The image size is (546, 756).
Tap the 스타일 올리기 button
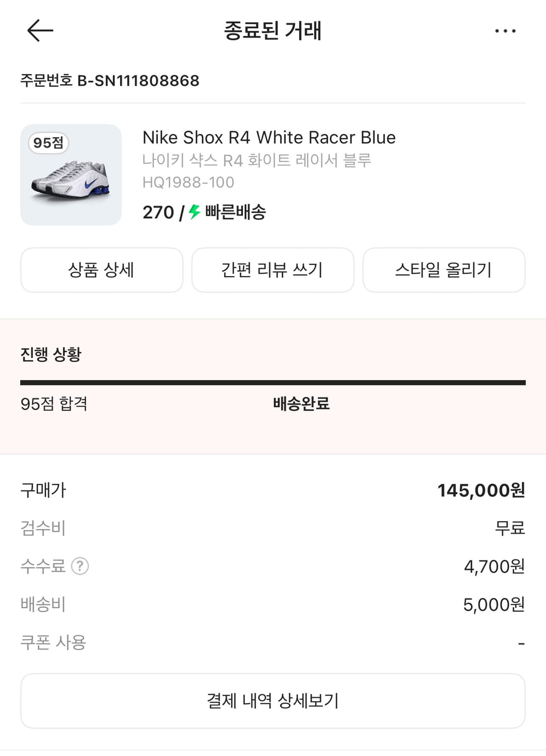pyautogui.click(x=444, y=270)
